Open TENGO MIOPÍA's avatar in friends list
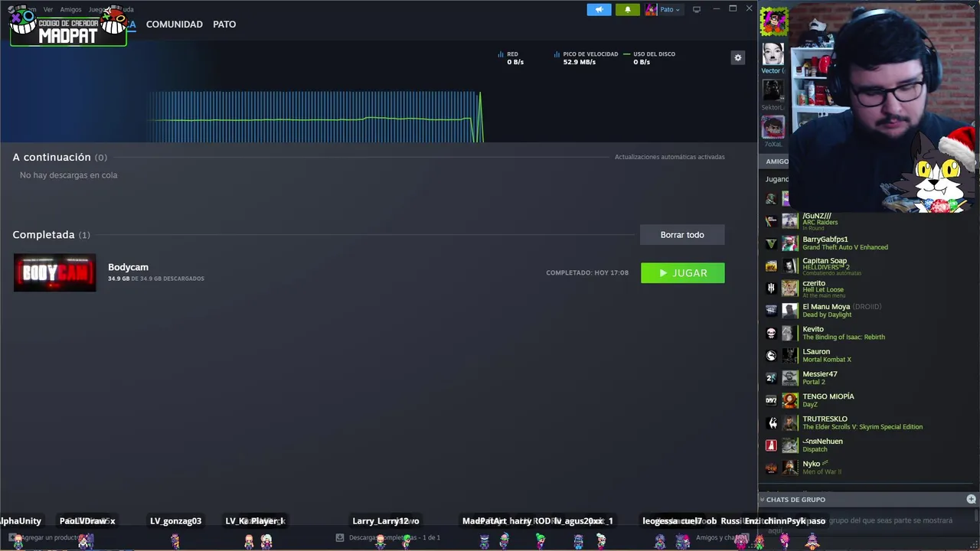 [790, 400]
